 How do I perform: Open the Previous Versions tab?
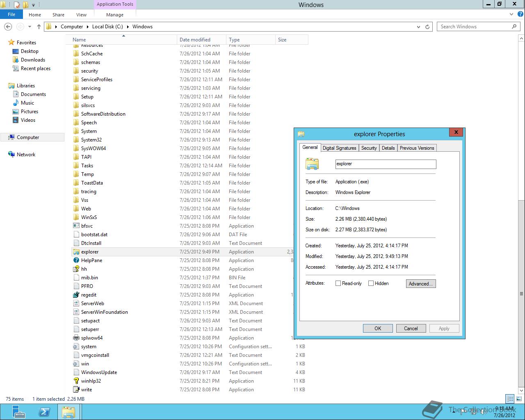417,148
